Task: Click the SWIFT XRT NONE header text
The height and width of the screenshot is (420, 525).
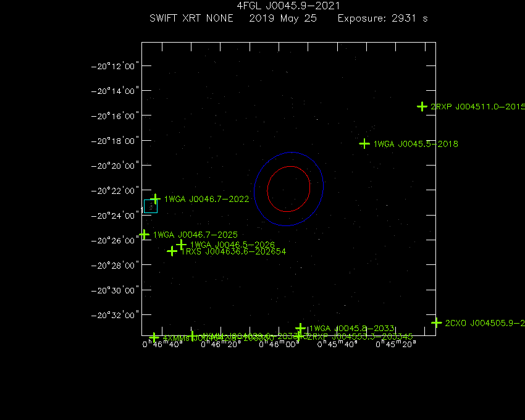Action: coord(191,18)
